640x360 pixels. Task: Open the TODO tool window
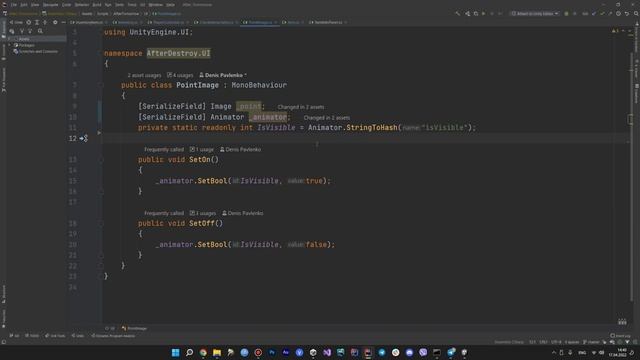[x=32, y=336]
